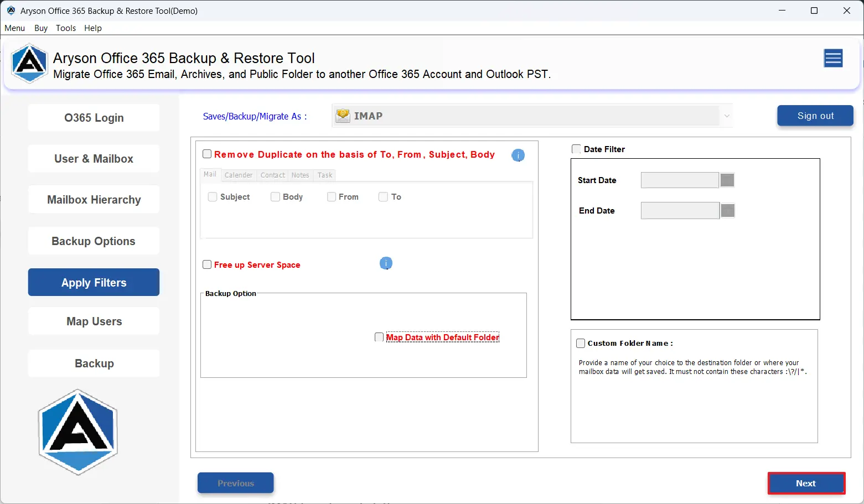The image size is (864, 504).
Task: Switch to the Notes tab
Action: point(301,175)
